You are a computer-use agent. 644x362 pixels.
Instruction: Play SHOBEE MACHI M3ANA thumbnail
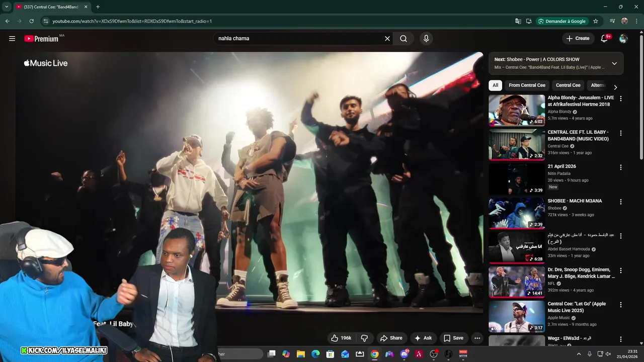517,213
